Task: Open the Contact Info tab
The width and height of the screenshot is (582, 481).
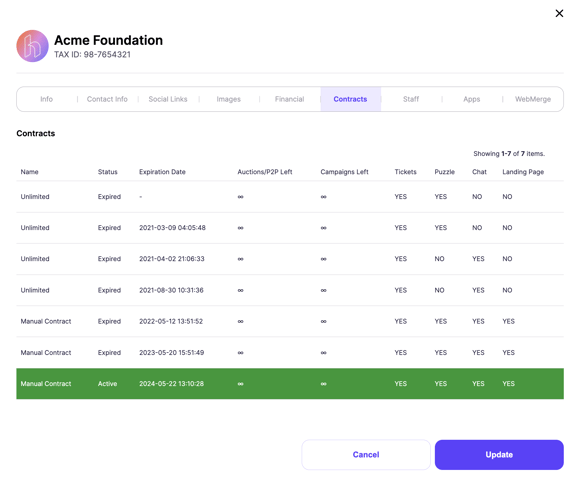Action: pyautogui.click(x=107, y=99)
